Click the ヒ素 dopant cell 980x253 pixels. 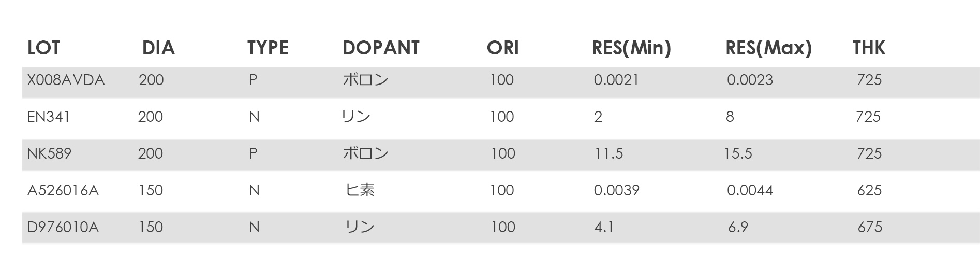tap(360, 190)
